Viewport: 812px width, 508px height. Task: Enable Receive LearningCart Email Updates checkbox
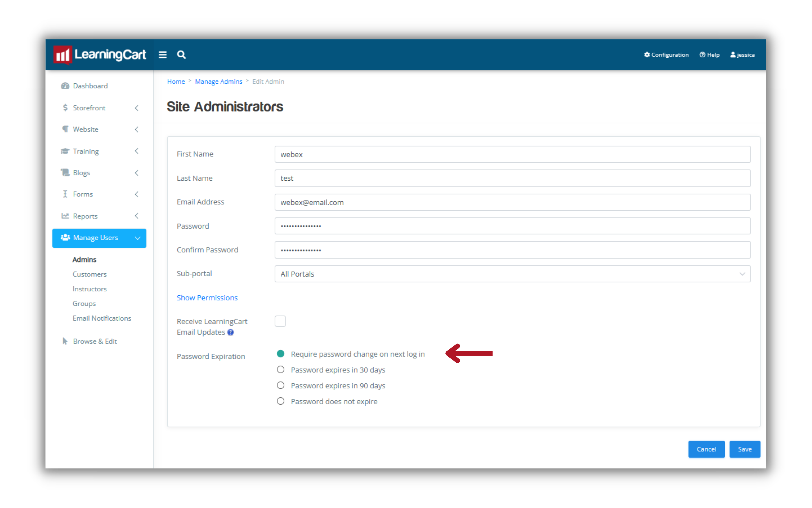point(280,321)
